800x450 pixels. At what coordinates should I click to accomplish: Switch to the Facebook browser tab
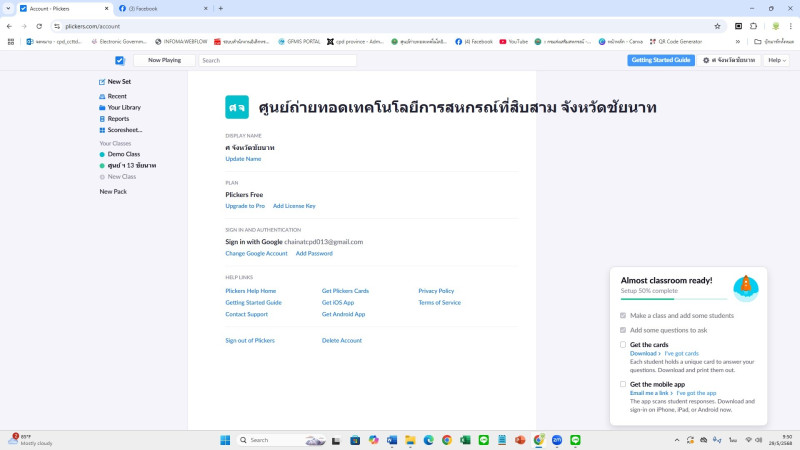(x=162, y=9)
